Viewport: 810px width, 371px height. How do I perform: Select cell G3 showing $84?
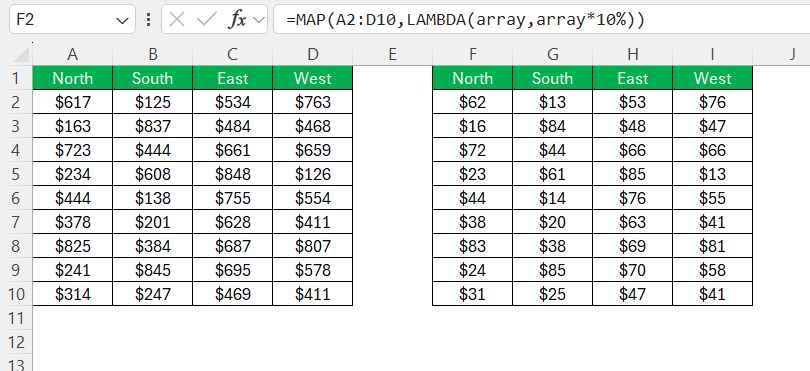click(552, 126)
